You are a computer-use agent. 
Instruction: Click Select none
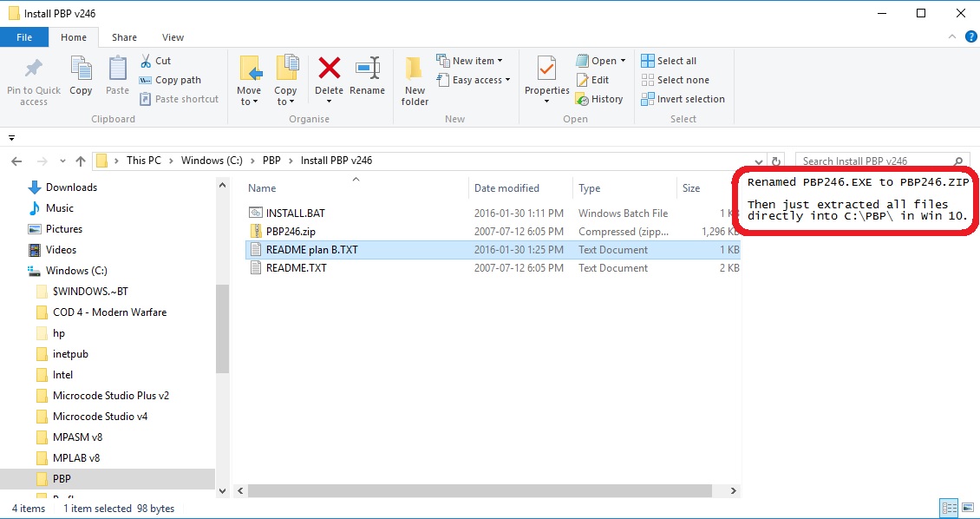coord(675,80)
